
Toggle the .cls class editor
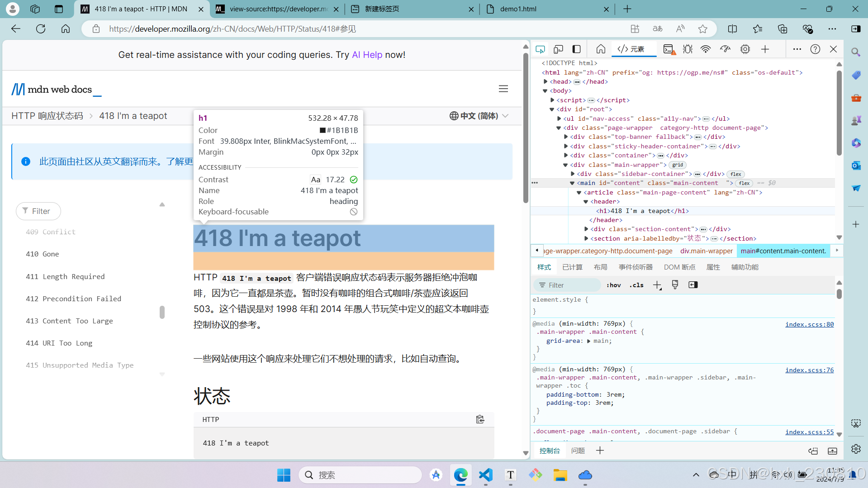[636, 285]
